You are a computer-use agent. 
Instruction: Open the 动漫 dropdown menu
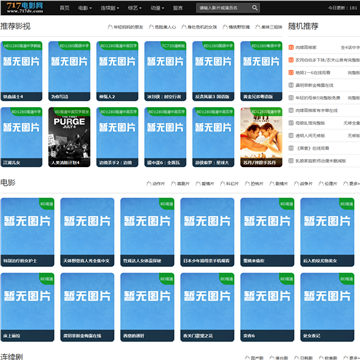(157, 8)
